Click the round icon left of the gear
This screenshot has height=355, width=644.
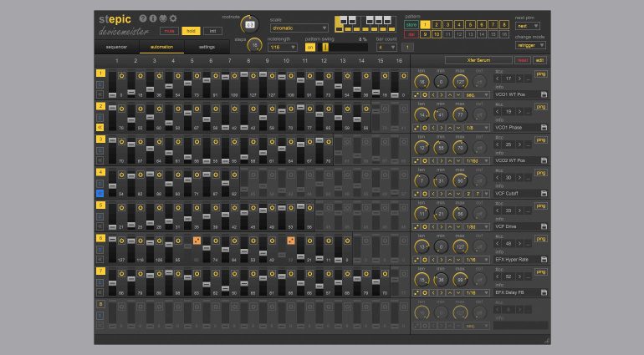click(163, 18)
